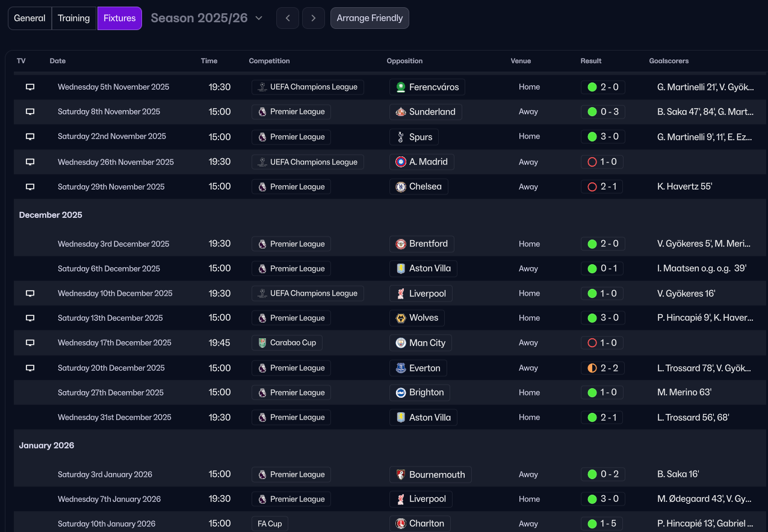Click the Brentford club badge
This screenshot has height=532, width=768.
(x=401, y=244)
